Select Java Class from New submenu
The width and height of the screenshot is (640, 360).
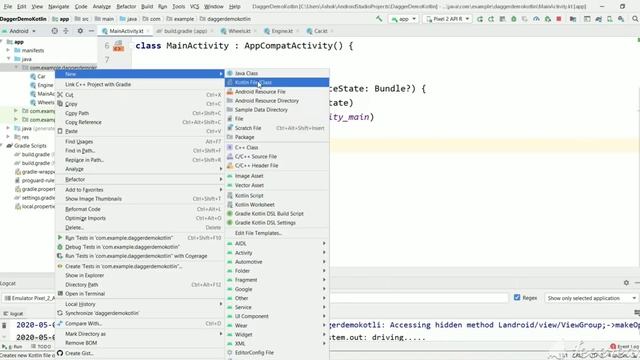277,73
